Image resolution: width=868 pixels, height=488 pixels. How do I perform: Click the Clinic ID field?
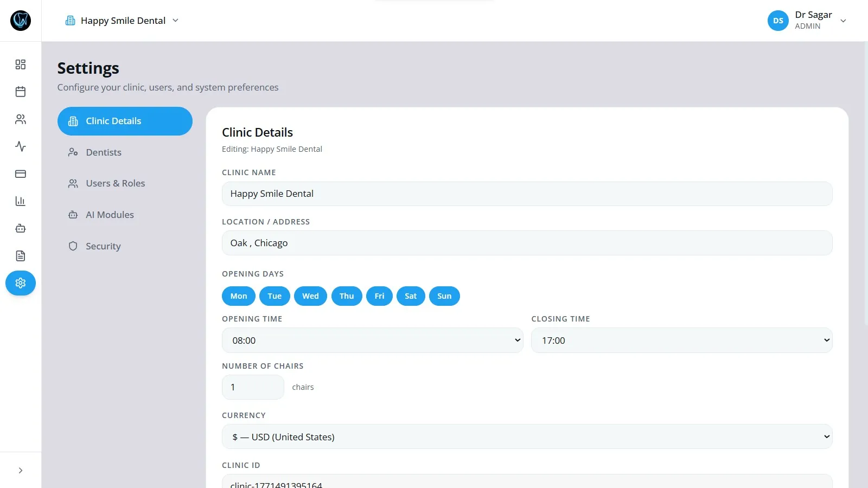[x=527, y=481]
